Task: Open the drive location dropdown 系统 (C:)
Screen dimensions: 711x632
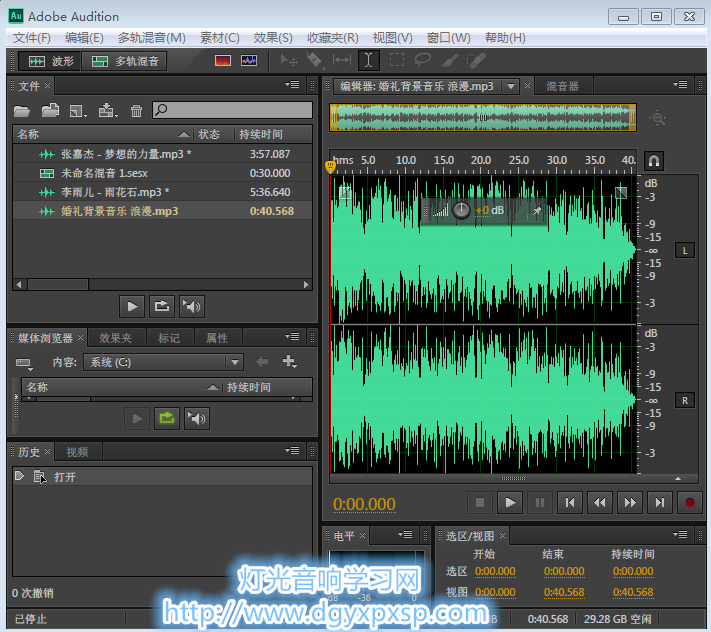Action: point(234,362)
